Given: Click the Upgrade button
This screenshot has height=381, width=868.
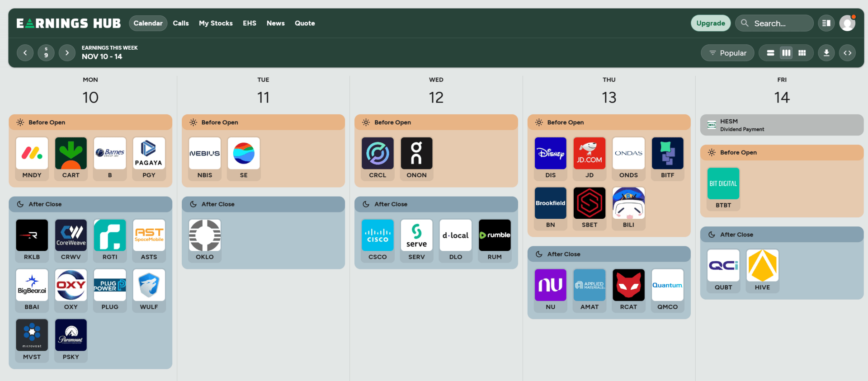Looking at the screenshot, I should (711, 23).
